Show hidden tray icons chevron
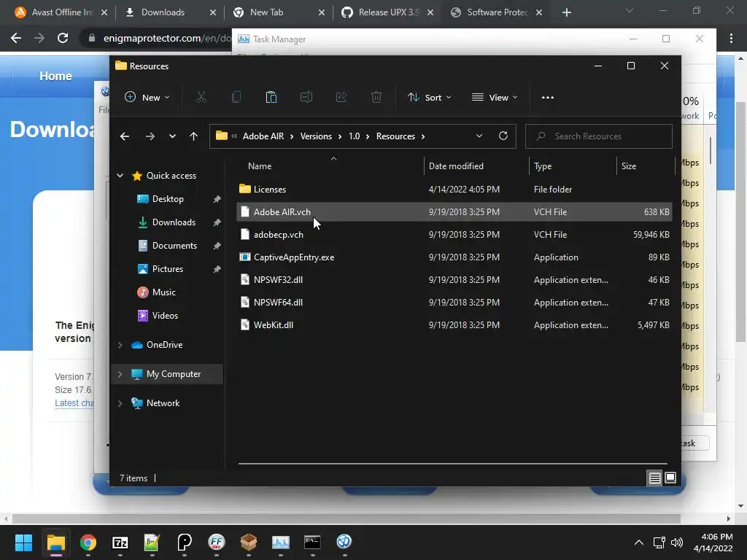This screenshot has width=747, height=560. click(x=639, y=542)
